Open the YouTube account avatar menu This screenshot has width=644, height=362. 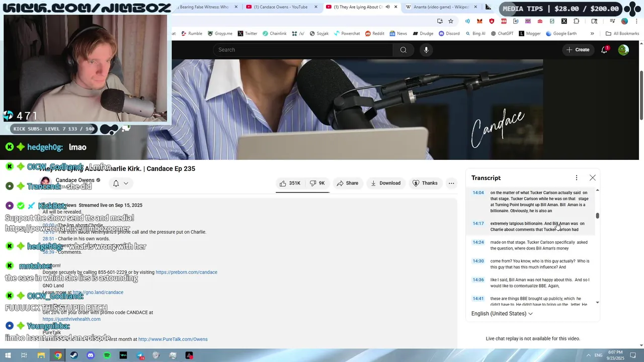point(623,50)
